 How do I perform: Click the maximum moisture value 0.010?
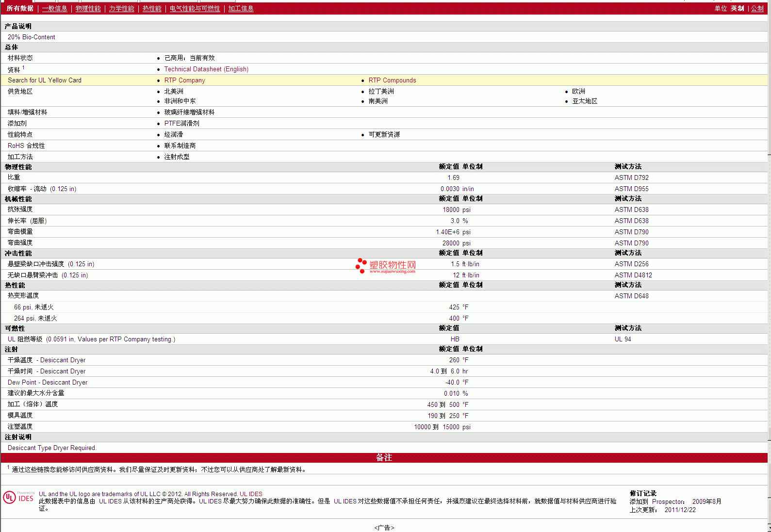451,393
